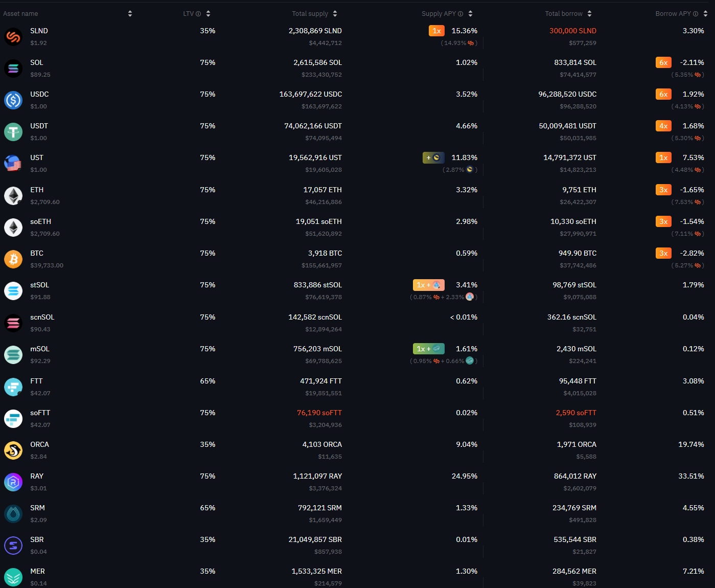The height and width of the screenshot is (588, 715).
Task: Click the RAY Raydium token icon
Action: click(x=13, y=482)
